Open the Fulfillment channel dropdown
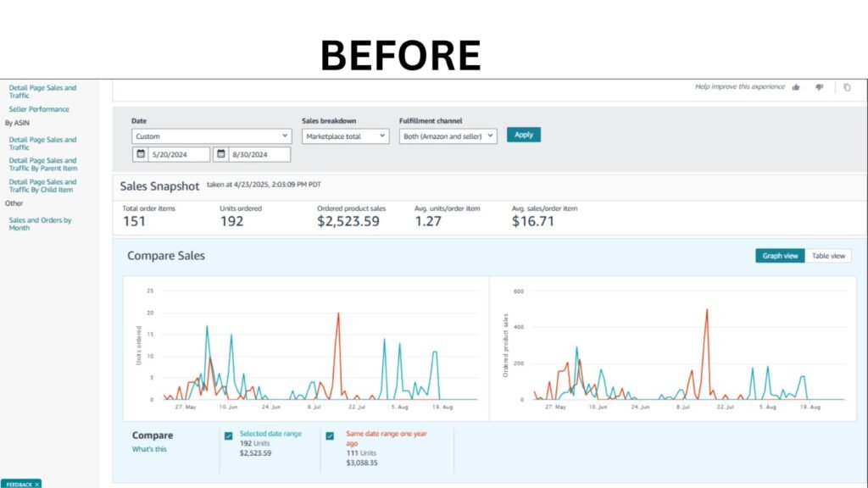 click(448, 136)
